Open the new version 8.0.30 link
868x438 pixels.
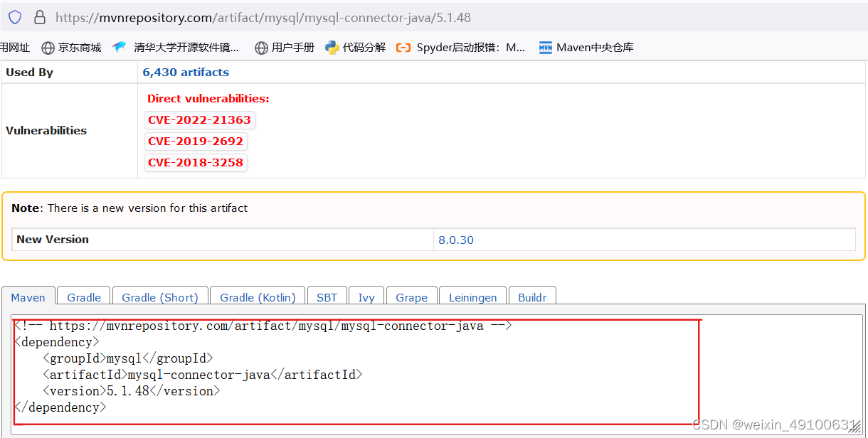[x=456, y=240]
